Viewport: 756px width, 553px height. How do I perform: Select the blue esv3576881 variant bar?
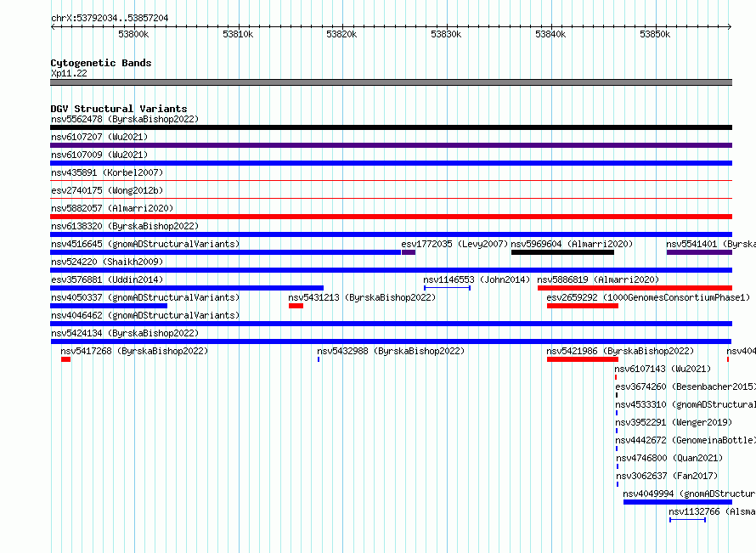[x=187, y=288]
